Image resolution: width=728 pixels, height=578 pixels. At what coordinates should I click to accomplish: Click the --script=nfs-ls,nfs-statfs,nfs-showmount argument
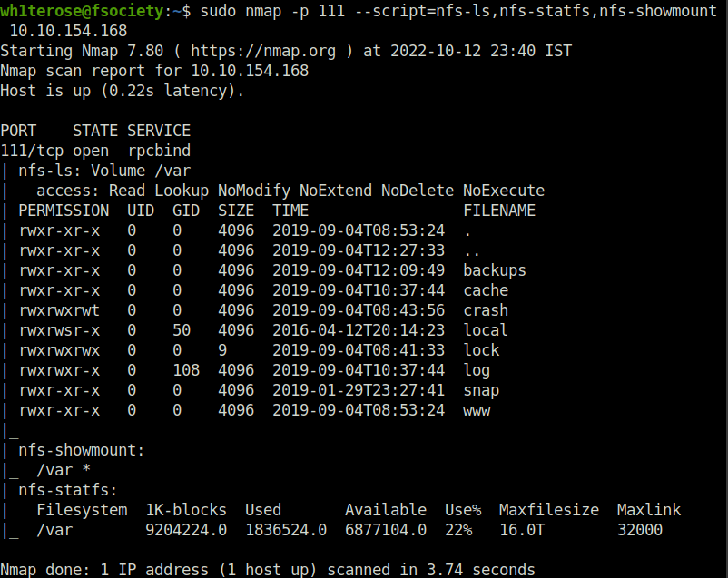click(536, 10)
